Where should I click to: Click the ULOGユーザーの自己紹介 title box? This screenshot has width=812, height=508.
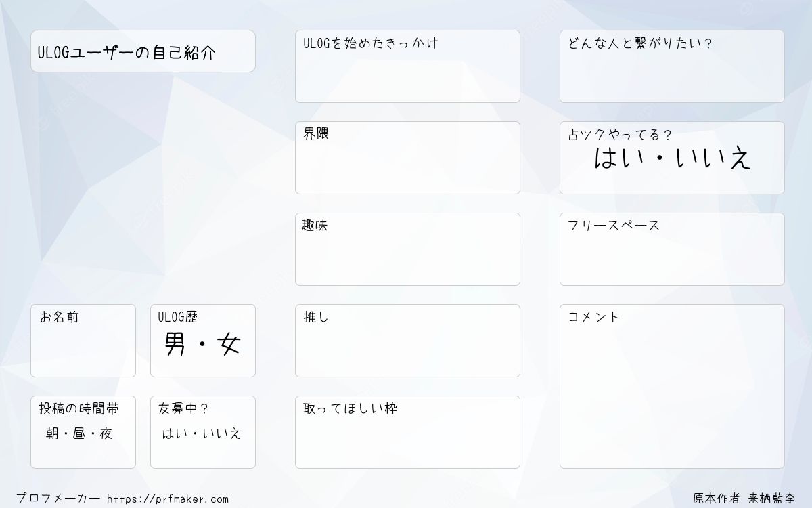(x=143, y=51)
